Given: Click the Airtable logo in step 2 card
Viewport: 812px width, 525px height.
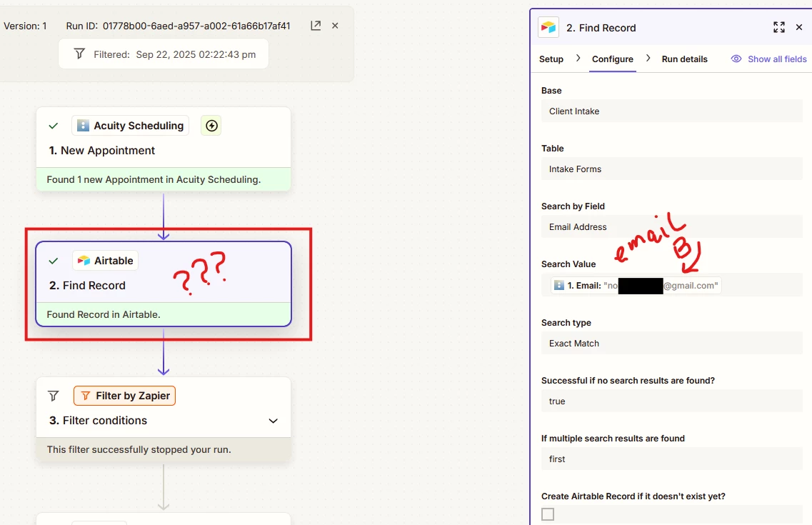Looking at the screenshot, I should pos(84,261).
